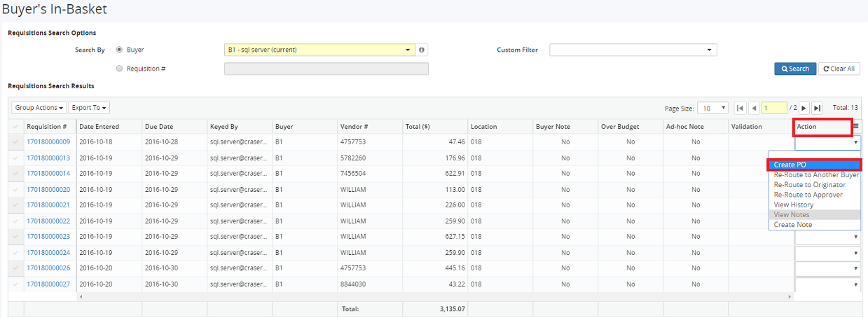The height and width of the screenshot is (318, 868).
Task: Open the Page Size dropdown
Action: pyautogui.click(x=712, y=109)
